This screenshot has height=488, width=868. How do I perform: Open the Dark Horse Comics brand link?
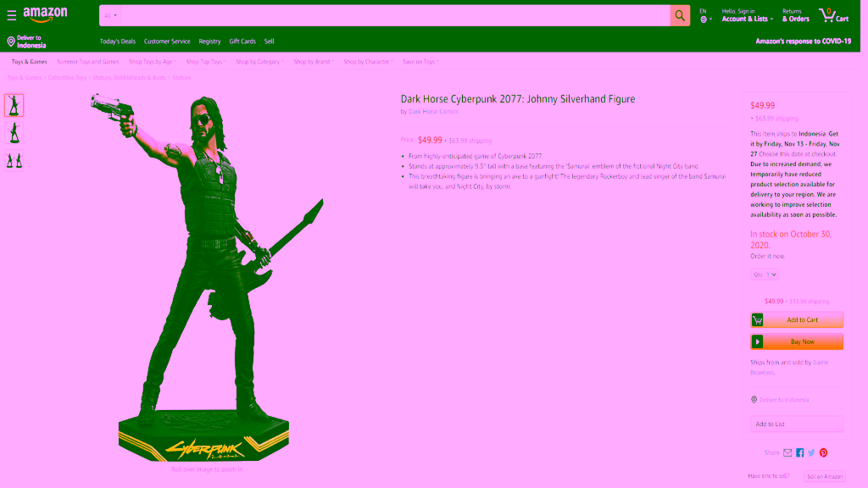pyautogui.click(x=433, y=111)
